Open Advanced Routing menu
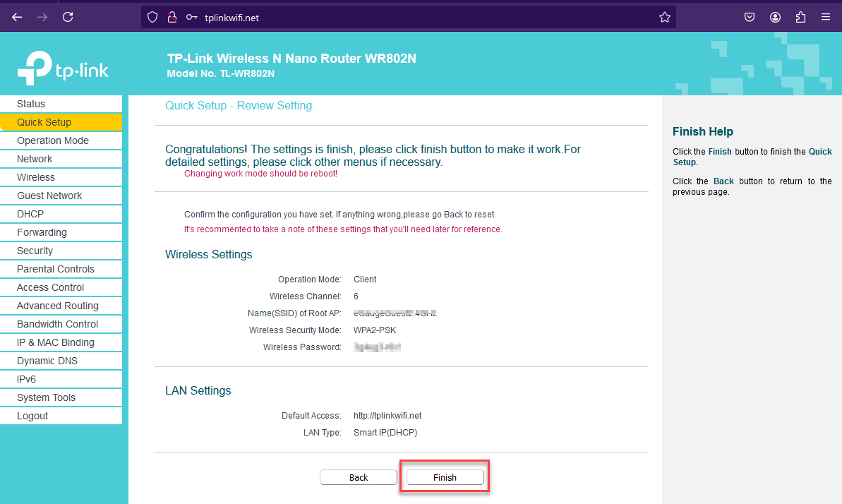Image resolution: width=842 pixels, height=504 pixels. click(61, 305)
